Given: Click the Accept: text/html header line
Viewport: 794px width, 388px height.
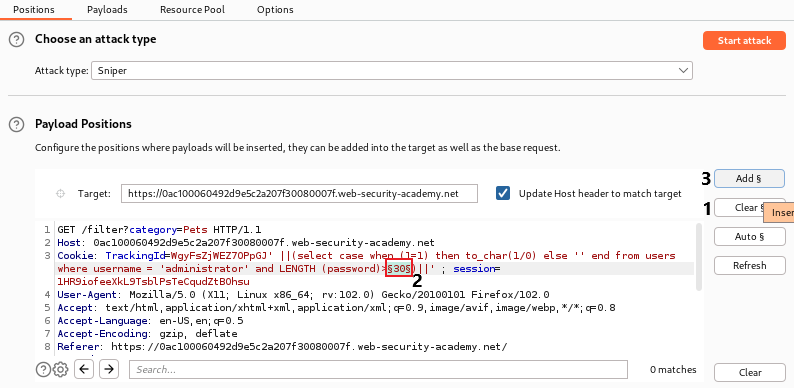Looking at the screenshot, I should pos(336,308).
